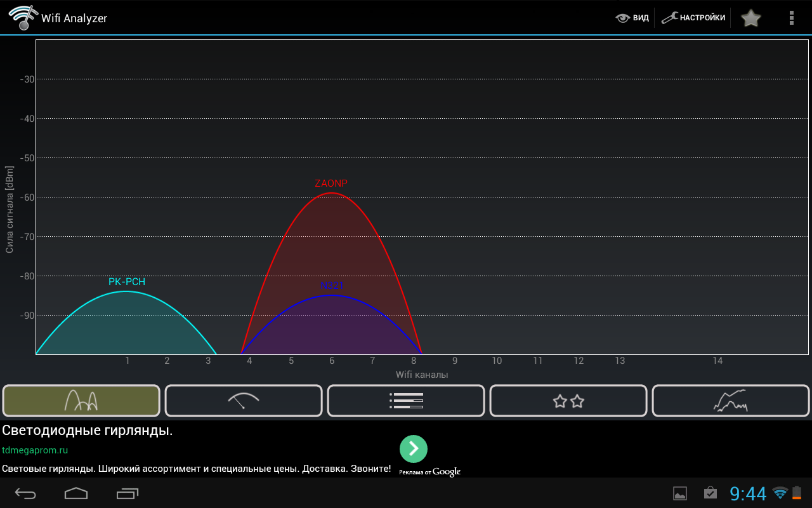812x508 pixels.
Task: Click the -90 dBm axis label
Action: point(26,316)
